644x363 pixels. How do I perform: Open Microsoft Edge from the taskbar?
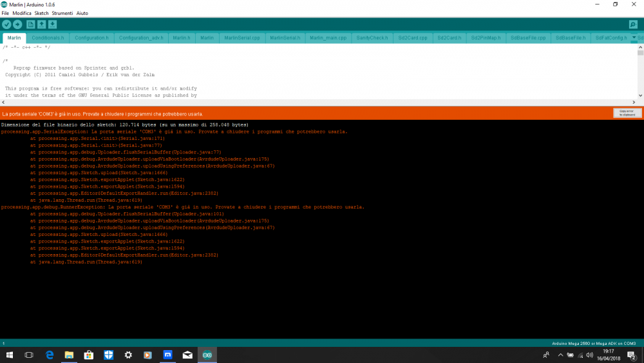tap(49, 355)
